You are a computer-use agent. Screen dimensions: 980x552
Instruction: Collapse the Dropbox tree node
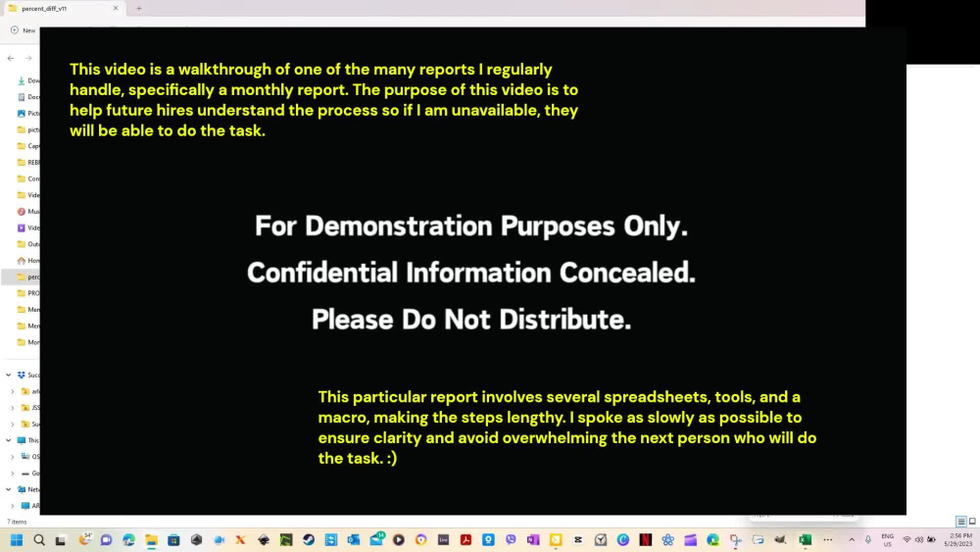[8, 376]
